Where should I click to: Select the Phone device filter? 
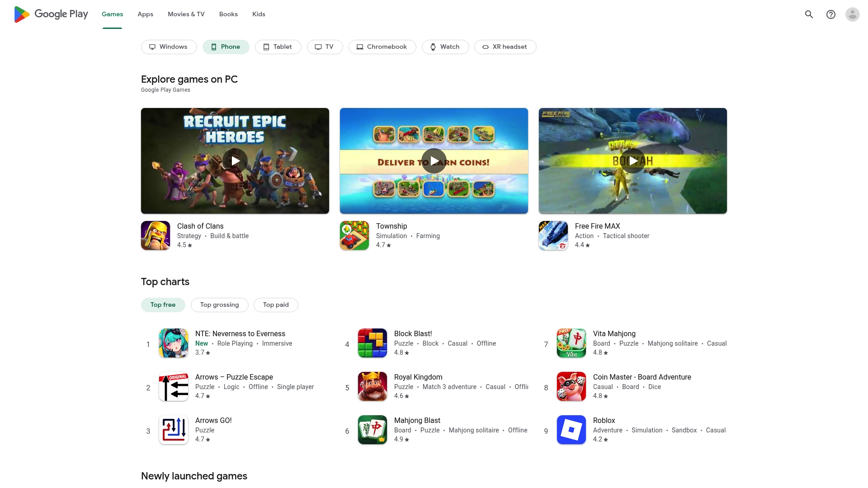[226, 47]
